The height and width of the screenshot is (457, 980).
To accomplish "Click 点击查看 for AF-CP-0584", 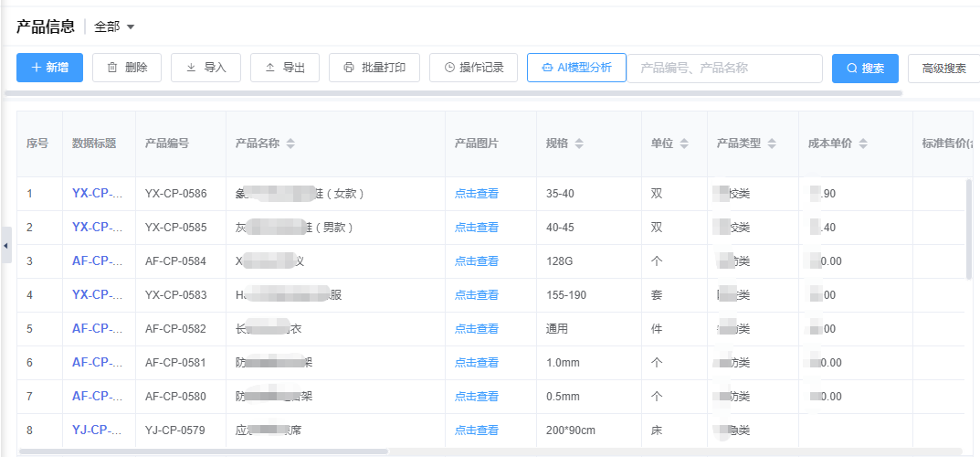I will 476,261.
